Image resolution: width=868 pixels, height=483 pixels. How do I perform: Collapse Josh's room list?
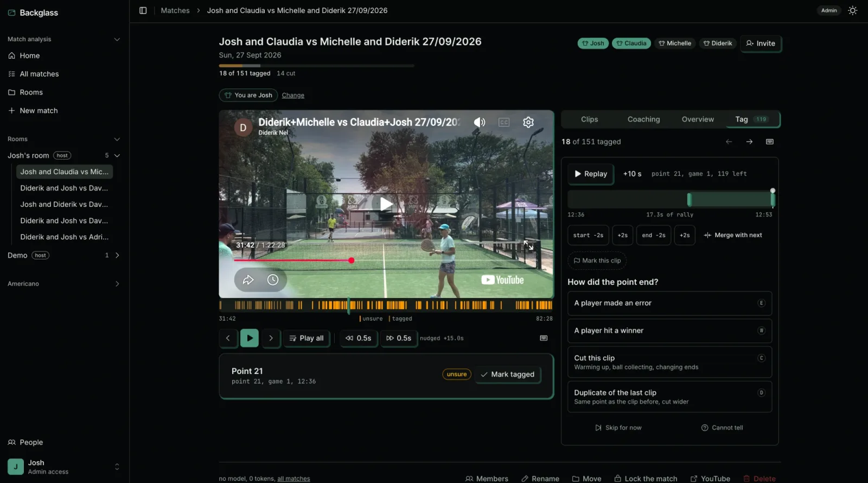click(x=117, y=155)
